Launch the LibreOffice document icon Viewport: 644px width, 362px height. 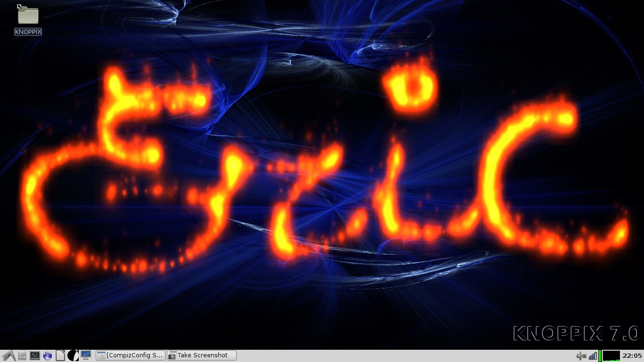pos(60,355)
